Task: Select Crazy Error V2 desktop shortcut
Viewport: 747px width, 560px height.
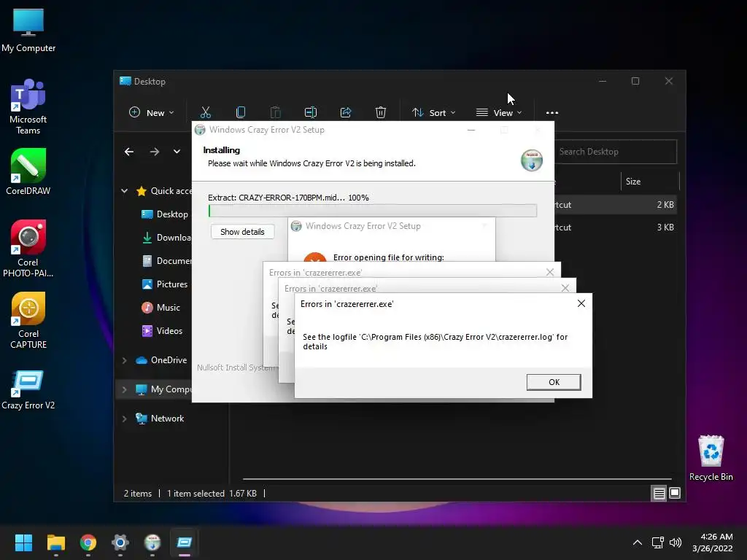Action: coord(28,391)
